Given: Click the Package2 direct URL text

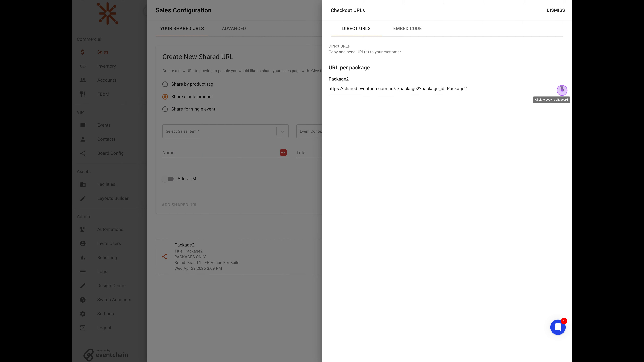Looking at the screenshot, I should [397, 89].
